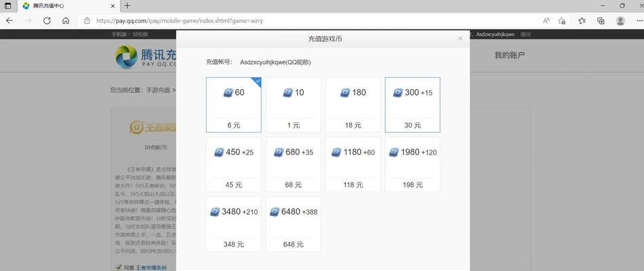Click the coin icon beside 680

click(279, 152)
